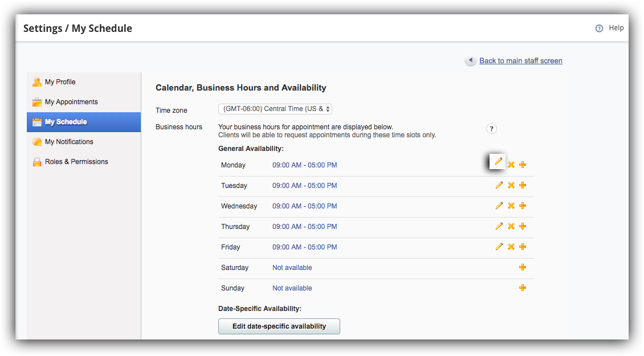Click the Saturday day label
The image size is (644, 356).
(x=235, y=268)
